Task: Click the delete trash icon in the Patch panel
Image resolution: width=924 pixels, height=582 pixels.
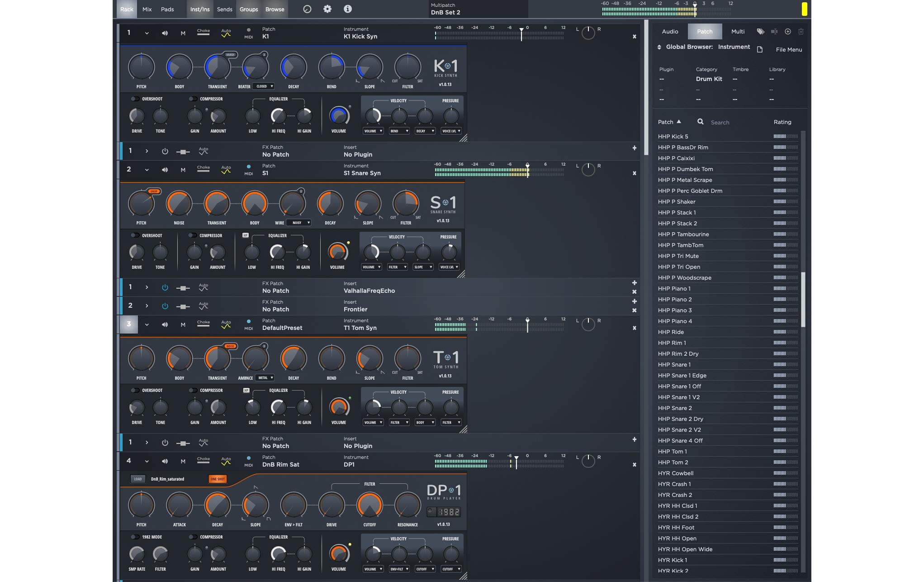Action: point(801,31)
